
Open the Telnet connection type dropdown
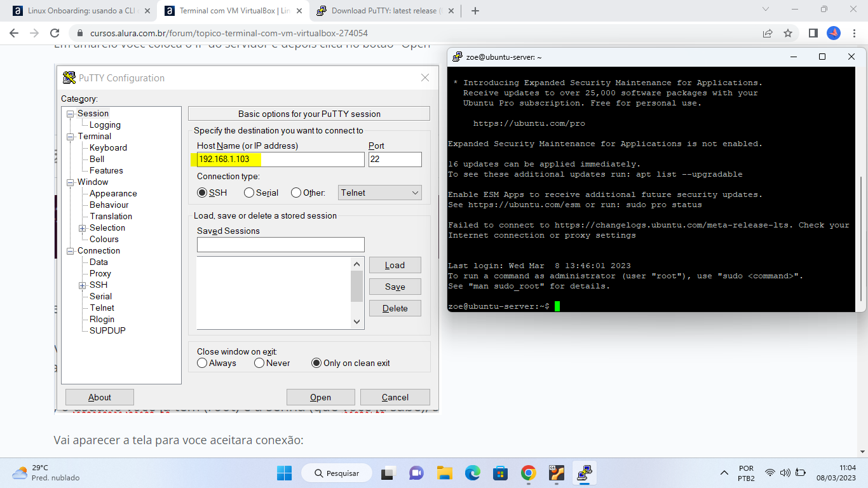click(380, 193)
